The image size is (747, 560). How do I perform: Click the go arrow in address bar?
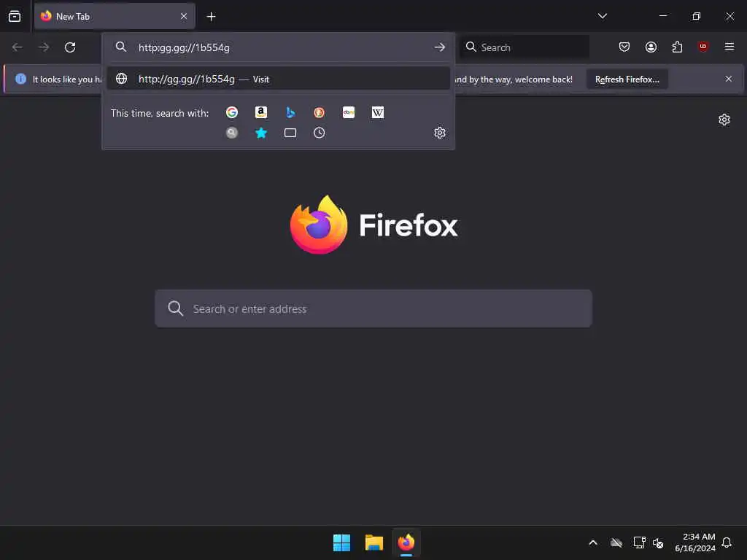point(439,47)
